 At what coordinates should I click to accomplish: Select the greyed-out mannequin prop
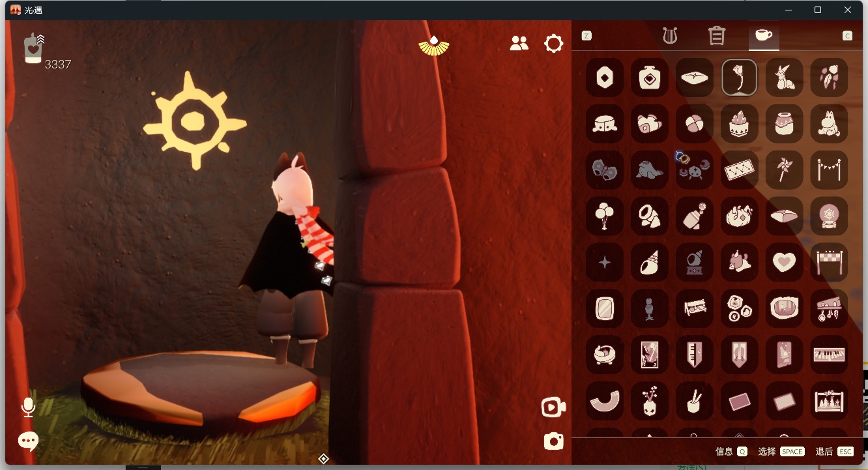coord(650,308)
